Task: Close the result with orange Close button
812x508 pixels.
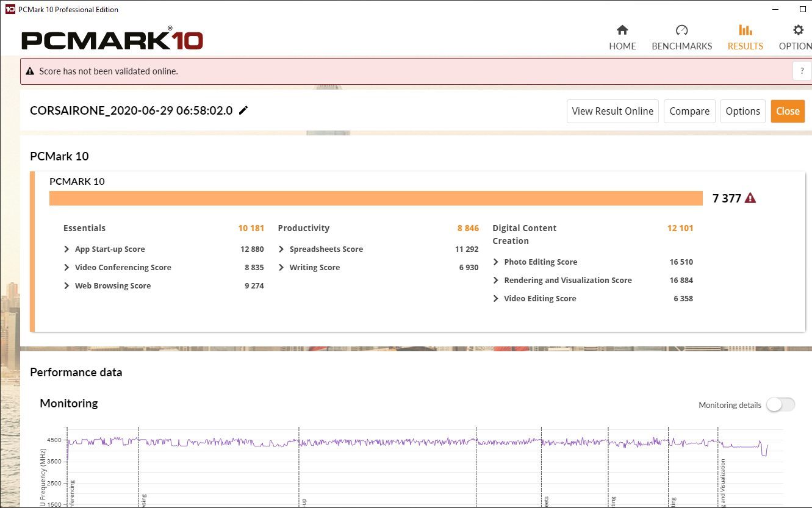Action: point(787,111)
